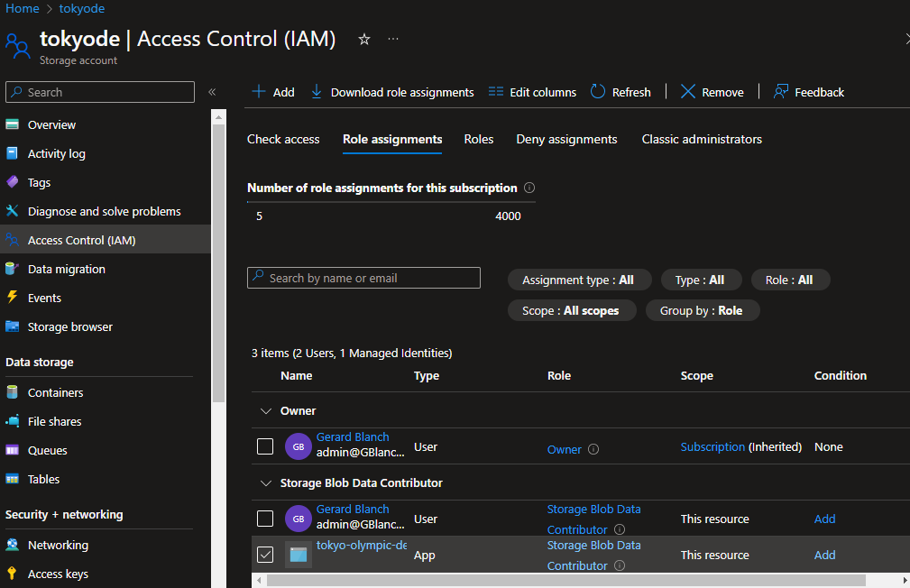910x588 pixels.
Task: Collapse the Owner role group
Action: [266, 411]
